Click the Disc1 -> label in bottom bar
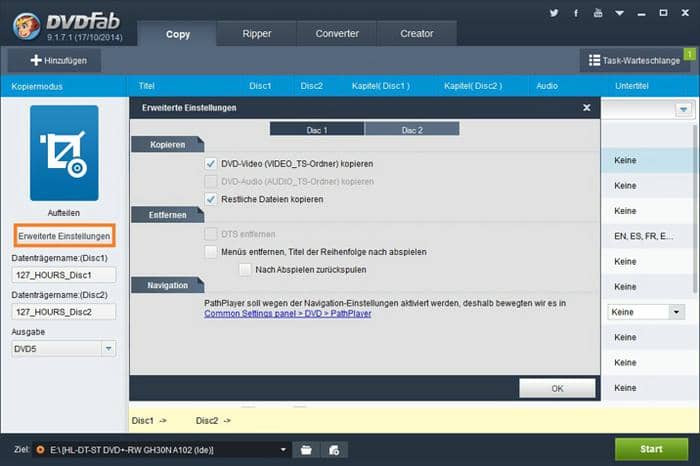The width and height of the screenshot is (700, 466). tap(149, 420)
